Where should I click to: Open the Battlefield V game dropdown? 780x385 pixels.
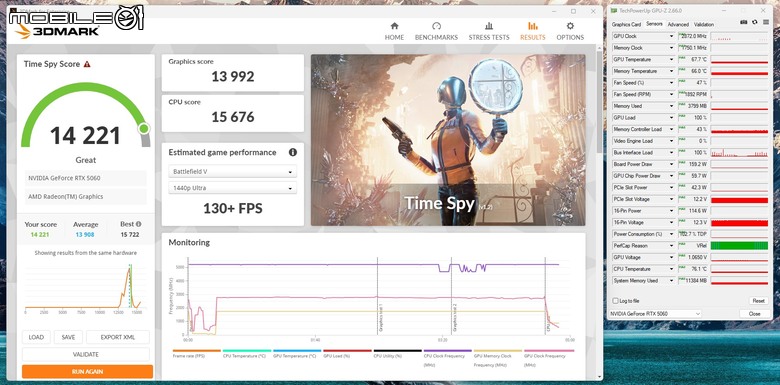pos(232,172)
